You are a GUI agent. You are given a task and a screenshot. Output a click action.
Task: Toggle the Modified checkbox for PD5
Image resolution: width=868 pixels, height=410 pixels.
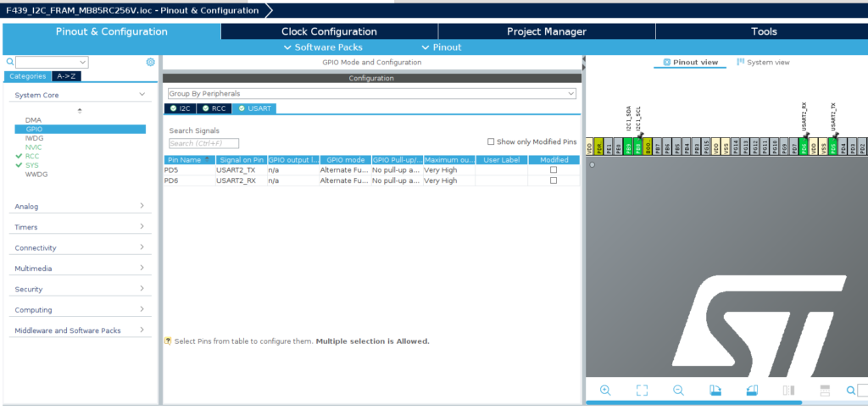click(553, 170)
